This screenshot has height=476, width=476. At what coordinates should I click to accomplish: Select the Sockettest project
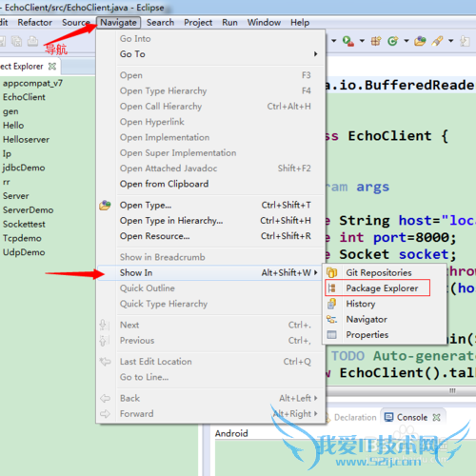[24, 224]
